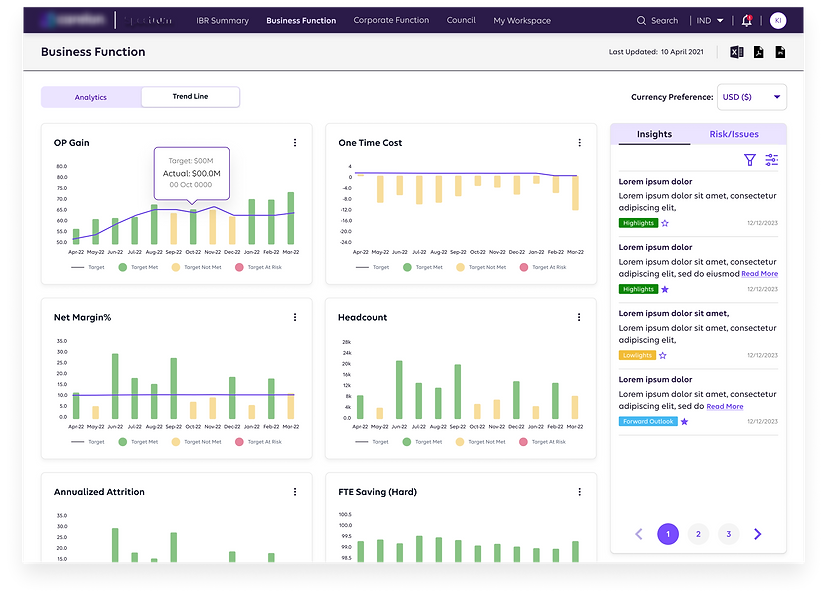Open OP Gain card options menu
The width and height of the screenshot is (827, 593).
295,142
